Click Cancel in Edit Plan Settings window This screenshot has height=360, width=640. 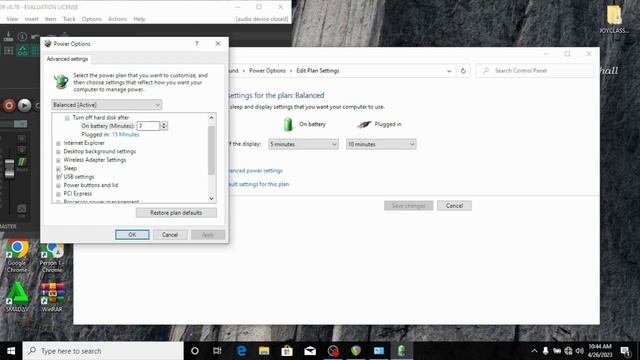point(454,206)
